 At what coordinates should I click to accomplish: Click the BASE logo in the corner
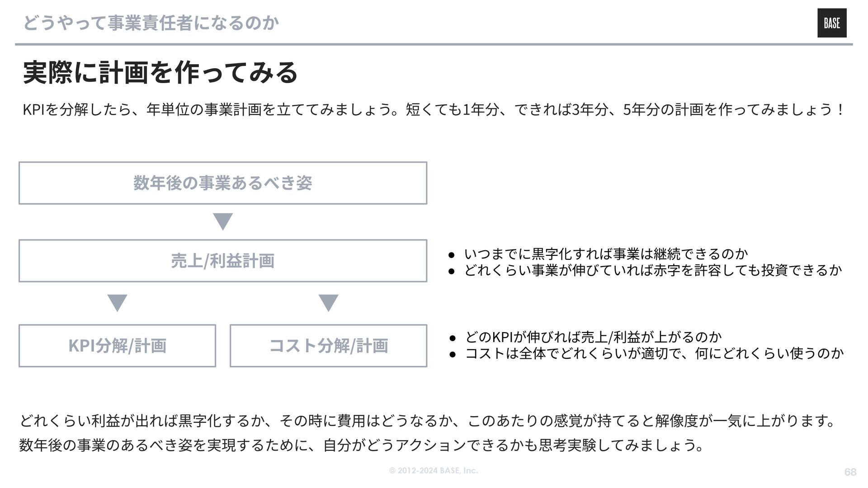[831, 23]
